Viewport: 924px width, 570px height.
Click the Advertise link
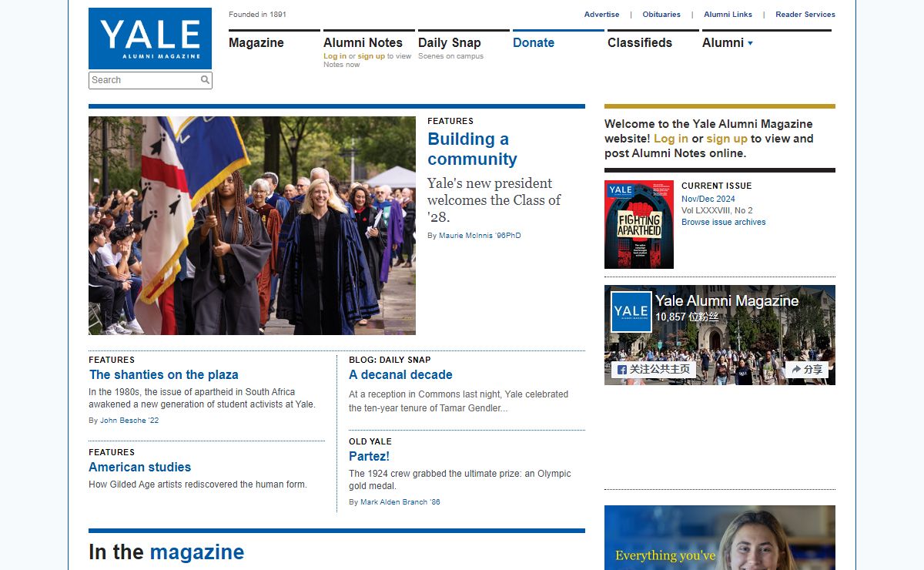click(x=602, y=15)
